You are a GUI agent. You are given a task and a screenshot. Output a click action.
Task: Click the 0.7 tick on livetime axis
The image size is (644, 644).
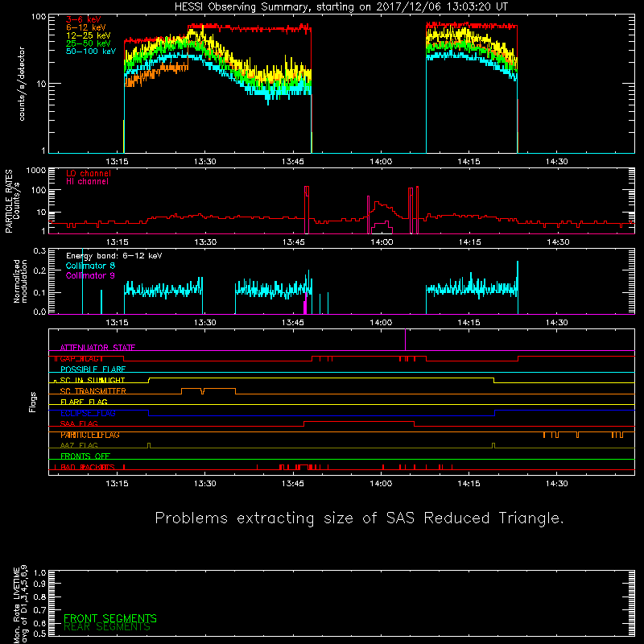pos(39,610)
